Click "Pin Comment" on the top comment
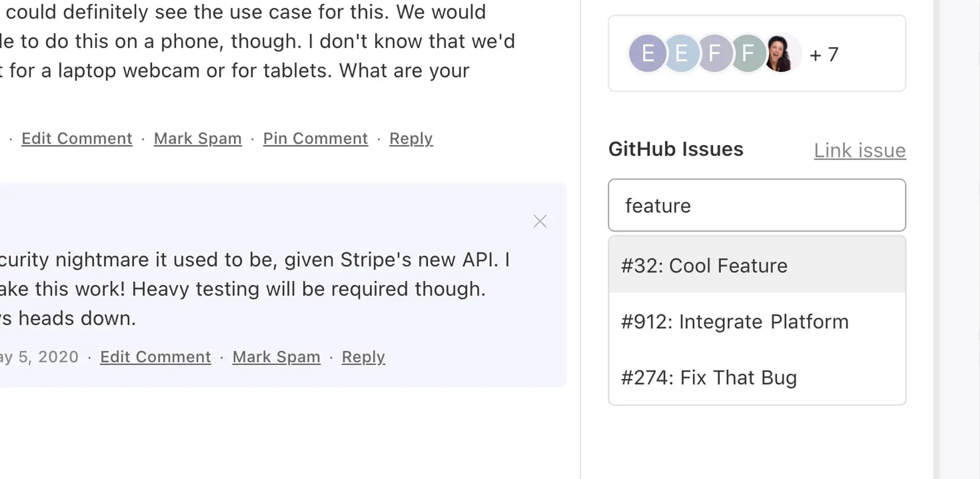The image size is (980, 479). click(x=315, y=138)
